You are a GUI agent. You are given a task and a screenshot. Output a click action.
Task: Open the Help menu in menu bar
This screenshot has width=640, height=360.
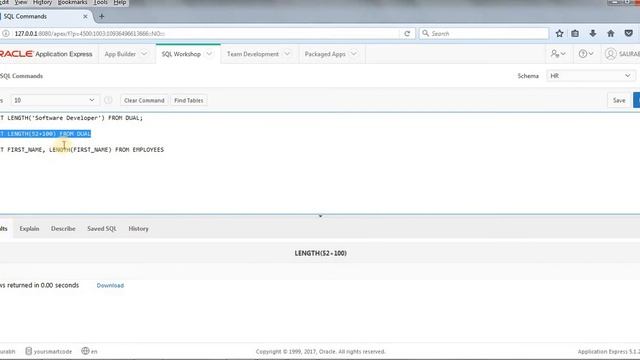[120, 2]
